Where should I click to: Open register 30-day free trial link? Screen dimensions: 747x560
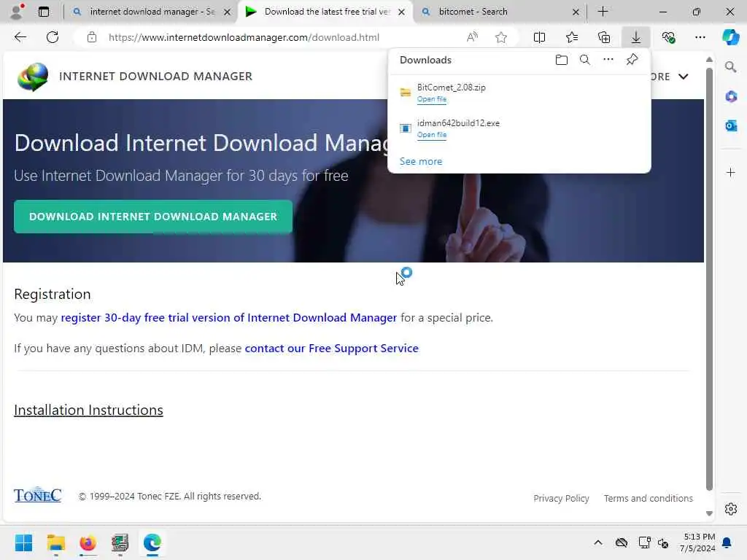click(x=228, y=318)
